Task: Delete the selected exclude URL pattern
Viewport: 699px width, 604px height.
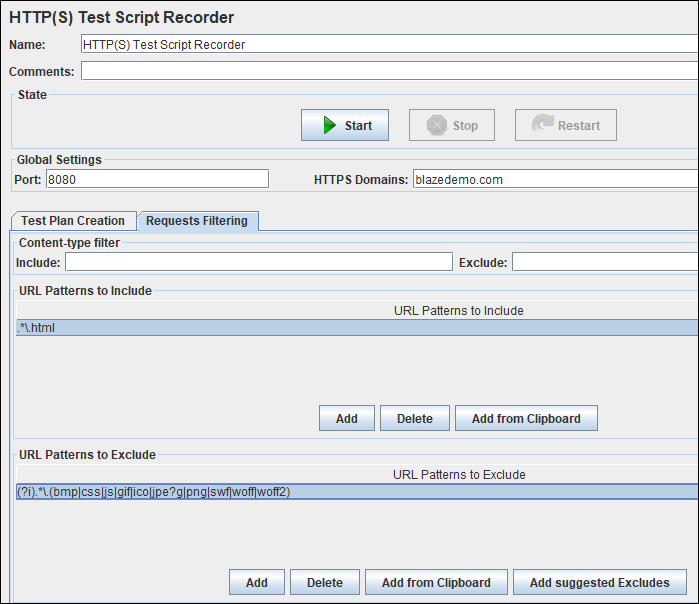Action: [x=325, y=582]
